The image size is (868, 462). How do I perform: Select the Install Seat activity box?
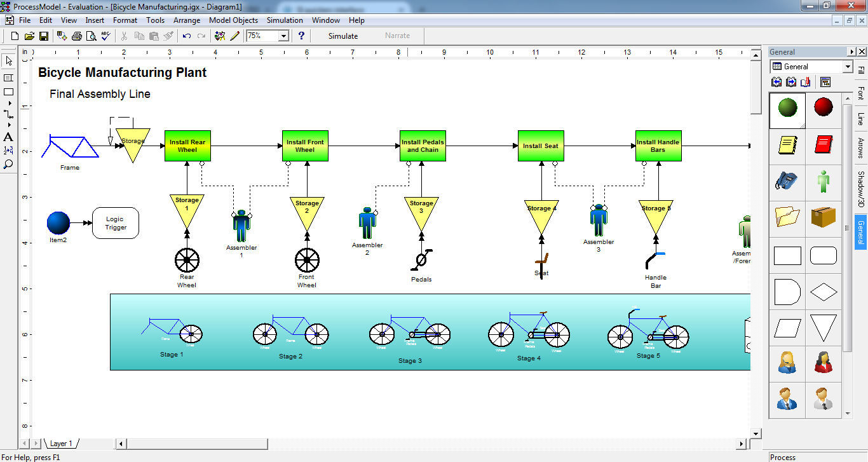pyautogui.click(x=541, y=146)
